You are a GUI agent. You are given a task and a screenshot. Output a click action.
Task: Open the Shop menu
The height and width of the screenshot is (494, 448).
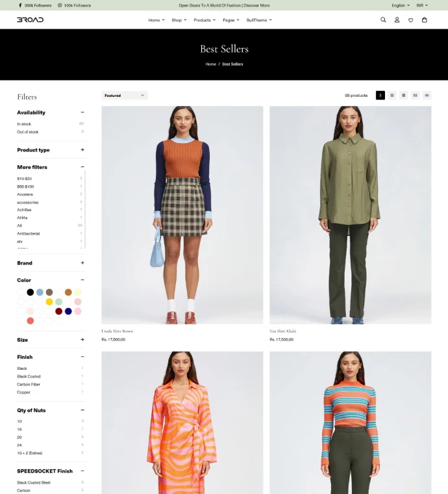[x=179, y=20]
